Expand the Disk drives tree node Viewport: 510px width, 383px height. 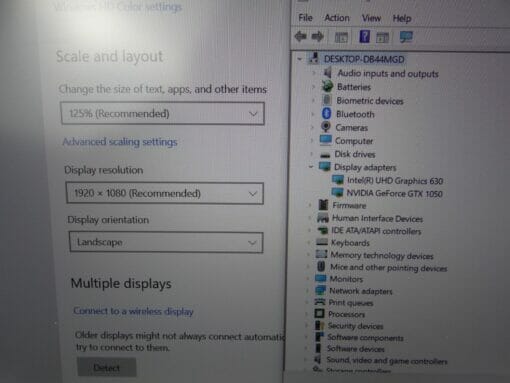(311, 154)
